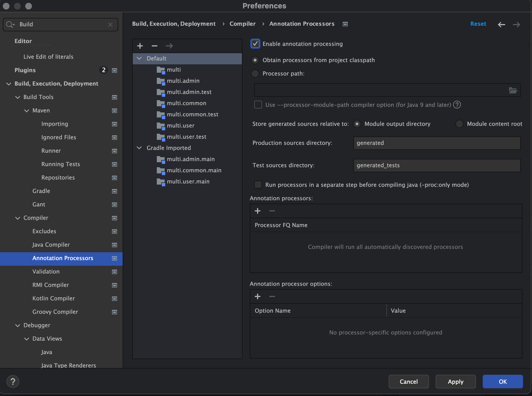Screen dimensions: 532x396
Task: Click the help circle near processor-module-path option
Action: coord(456,105)
